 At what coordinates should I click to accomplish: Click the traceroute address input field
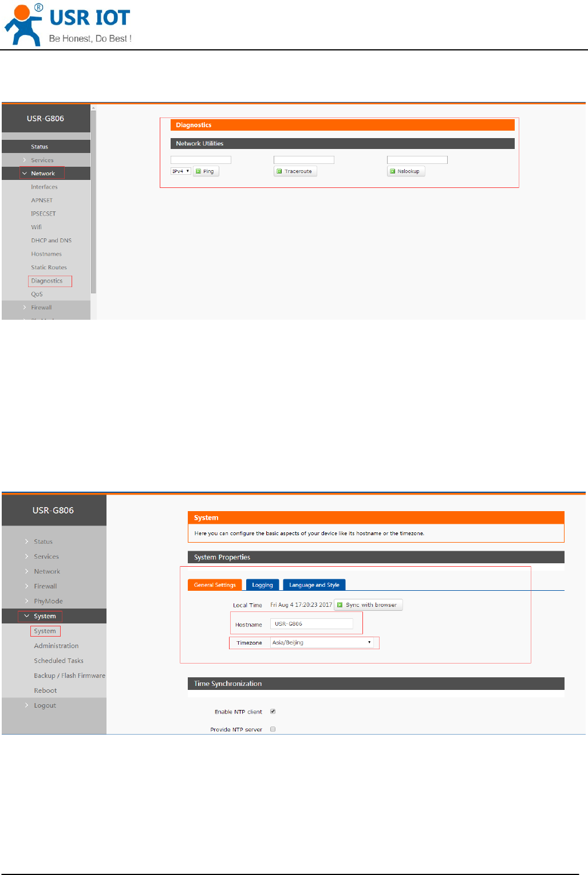(x=304, y=160)
